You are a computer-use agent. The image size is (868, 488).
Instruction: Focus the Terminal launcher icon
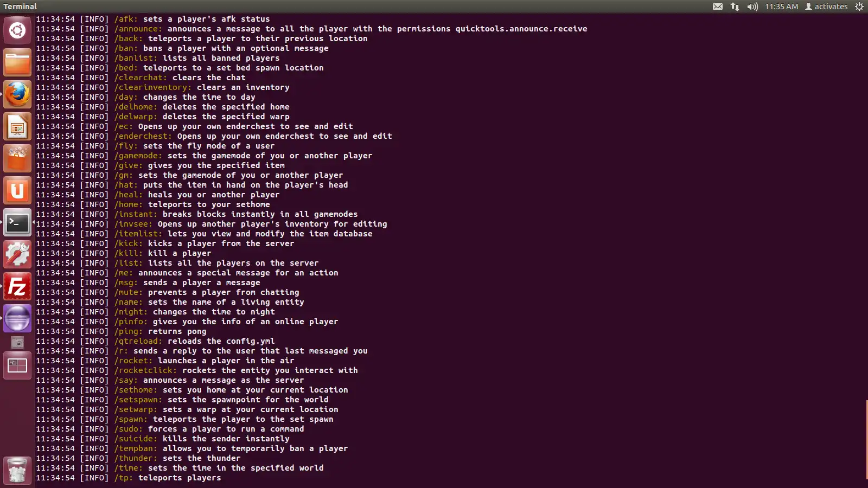[17, 223]
